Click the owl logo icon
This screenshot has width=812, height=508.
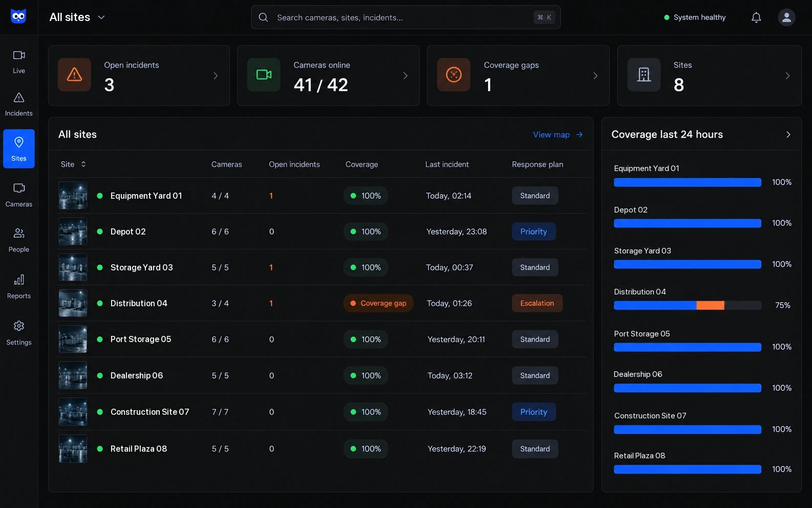coord(18,16)
